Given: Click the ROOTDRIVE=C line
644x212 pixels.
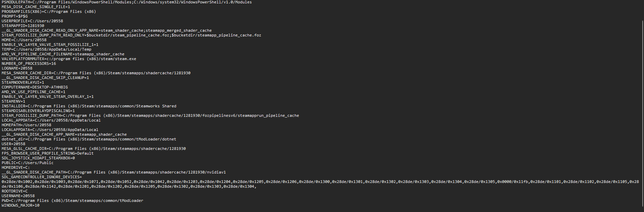Looking at the screenshot, I should (x=15, y=191).
